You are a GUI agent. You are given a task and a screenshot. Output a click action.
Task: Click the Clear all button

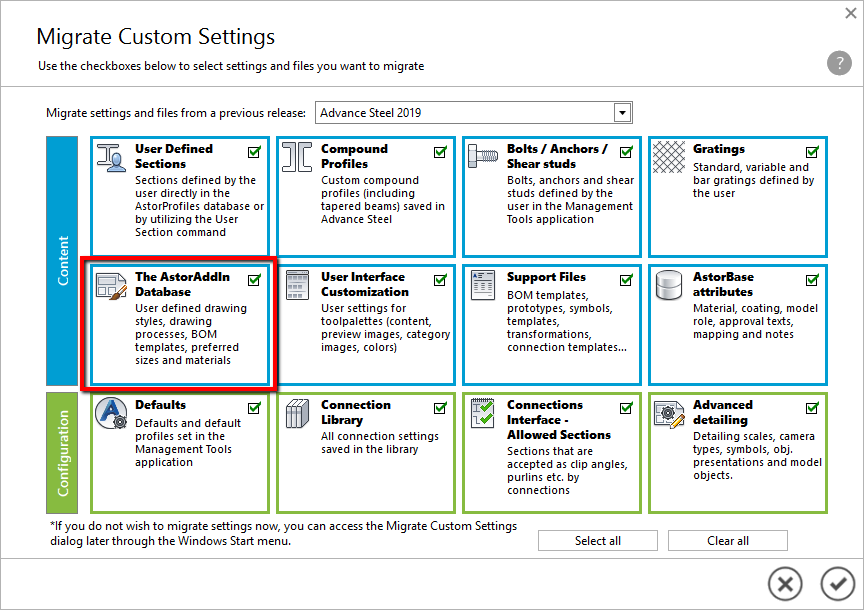tap(727, 540)
